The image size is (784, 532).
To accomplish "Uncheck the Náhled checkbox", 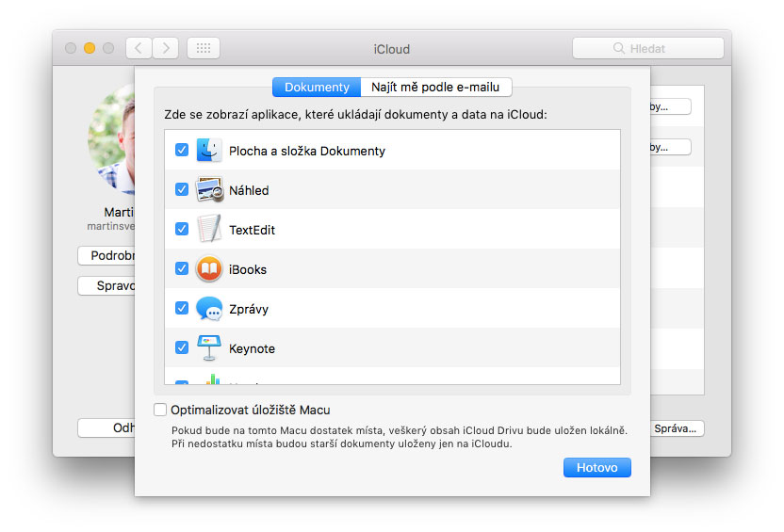I will (x=182, y=189).
